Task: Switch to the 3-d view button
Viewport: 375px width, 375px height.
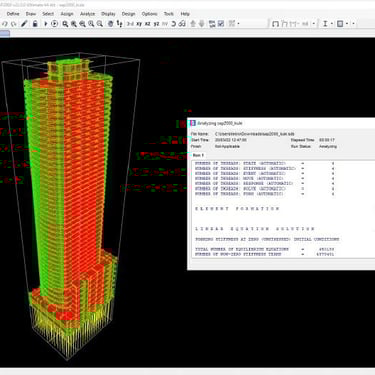Action: click(x=130, y=24)
